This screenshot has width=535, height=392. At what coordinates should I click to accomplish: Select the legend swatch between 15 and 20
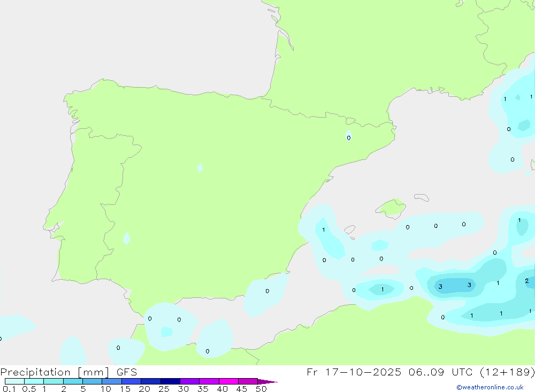click(132, 381)
